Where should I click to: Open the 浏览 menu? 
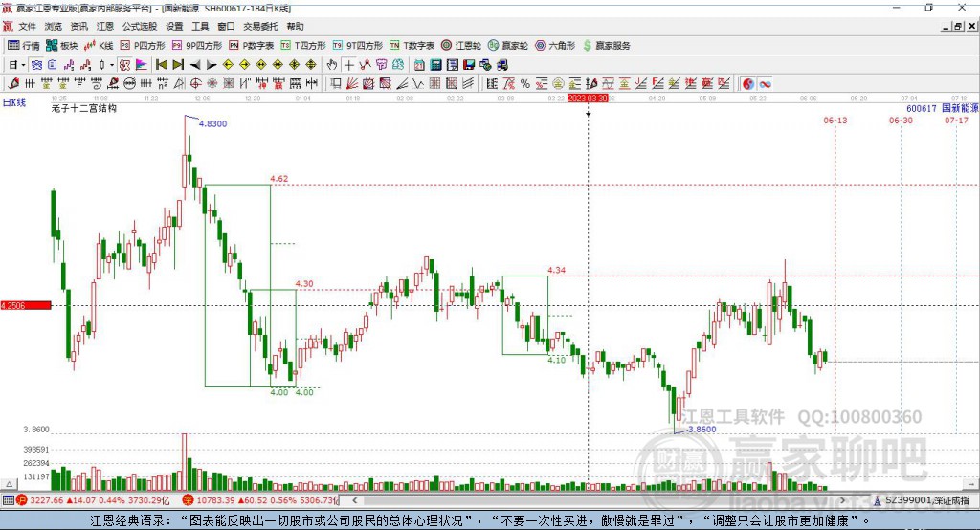(x=54, y=26)
